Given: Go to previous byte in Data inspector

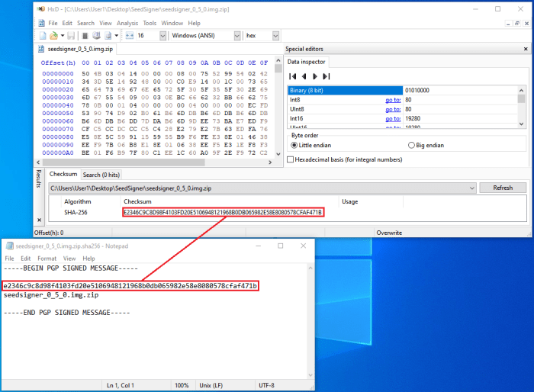Looking at the screenshot, I should click(x=303, y=76).
